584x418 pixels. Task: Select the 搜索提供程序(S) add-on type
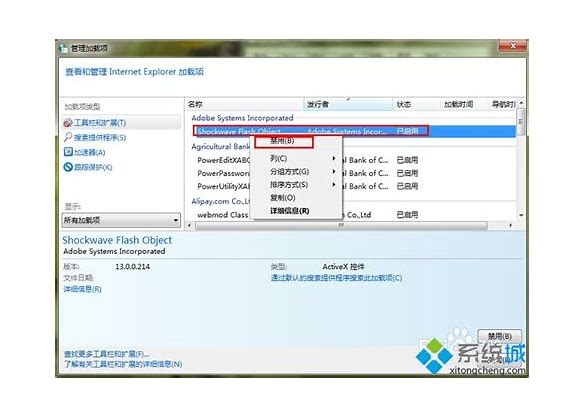pos(95,137)
